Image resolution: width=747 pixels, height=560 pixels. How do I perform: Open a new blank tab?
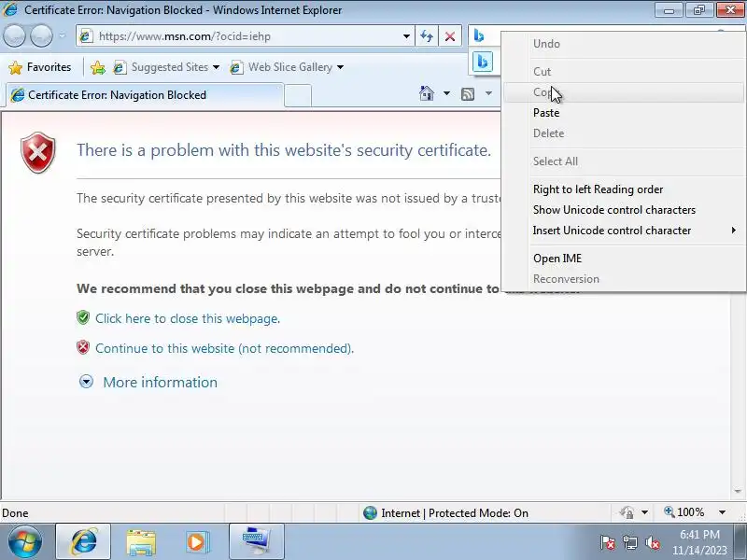point(298,96)
